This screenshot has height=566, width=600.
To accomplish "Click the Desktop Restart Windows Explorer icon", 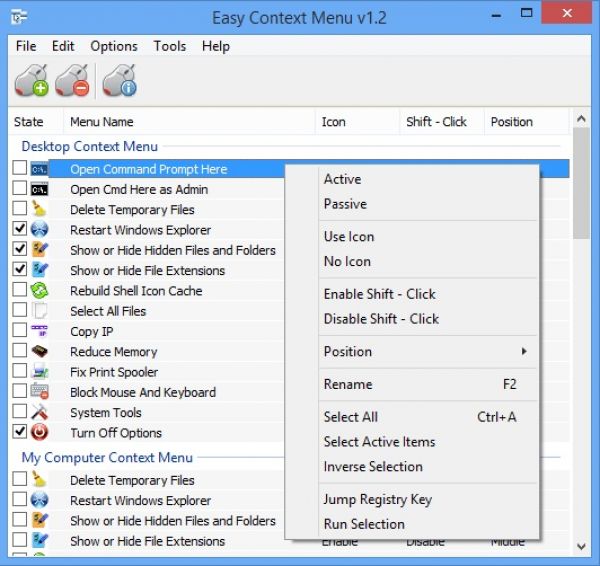I will [x=39, y=230].
